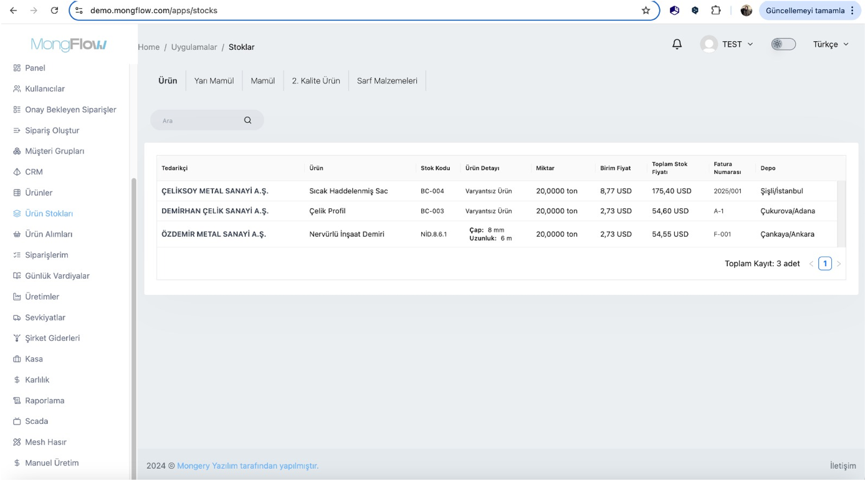Click the Üretimler chart icon
This screenshot has width=868, height=480.
[x=17, y=297]
